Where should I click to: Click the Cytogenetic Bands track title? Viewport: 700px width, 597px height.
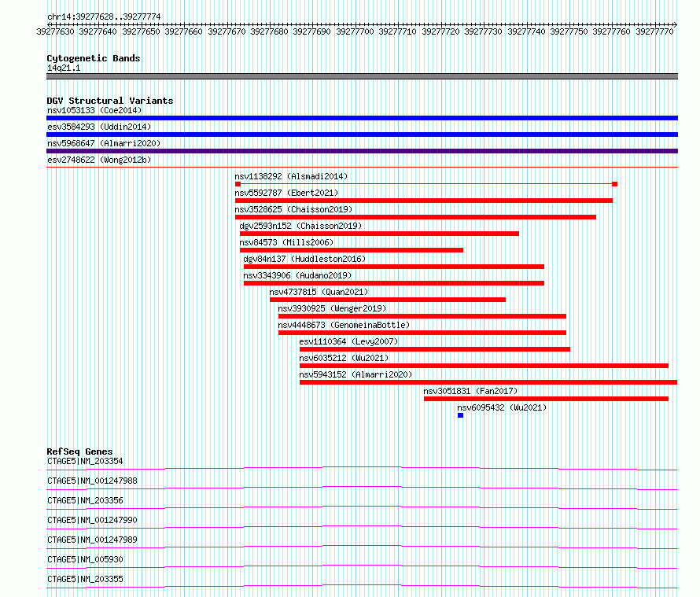pyautogui.click(x=94, y=58)
